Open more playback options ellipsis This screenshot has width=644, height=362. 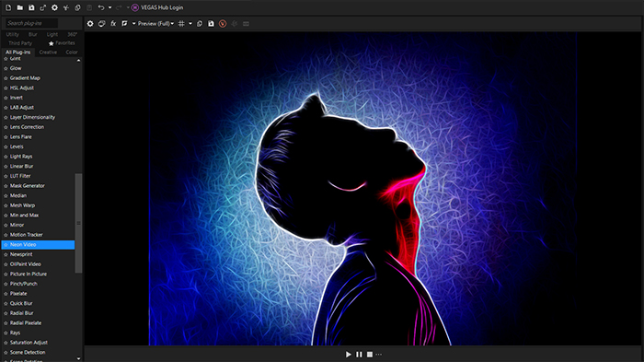click(379, 355)
